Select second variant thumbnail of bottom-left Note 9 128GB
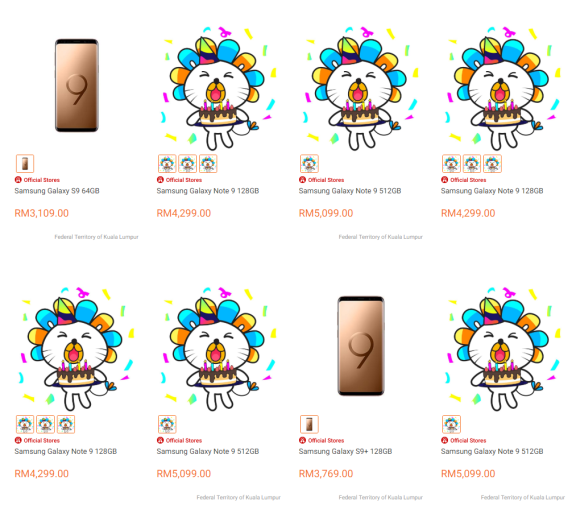580x513 pixels. (x=45, y=424)
